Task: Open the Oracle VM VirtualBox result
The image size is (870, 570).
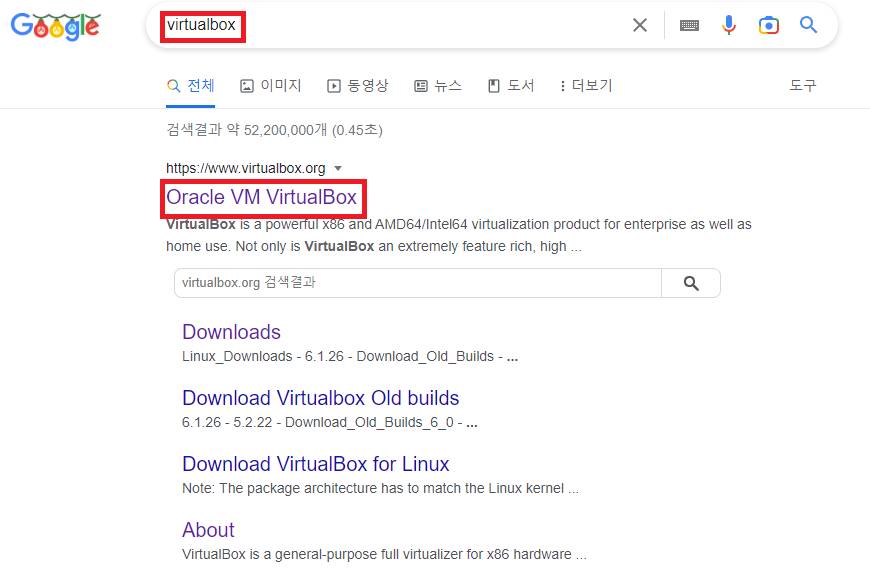Action: click(x=261, y=197)
